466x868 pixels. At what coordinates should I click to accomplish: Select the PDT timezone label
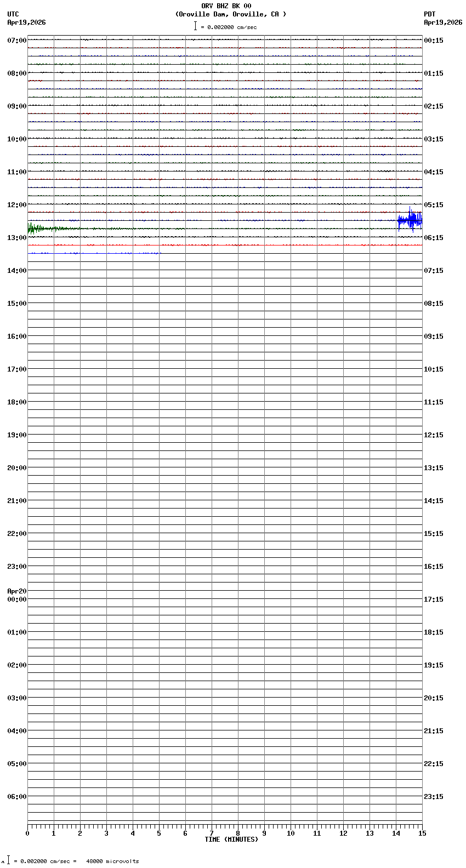(x=429, y=14)
